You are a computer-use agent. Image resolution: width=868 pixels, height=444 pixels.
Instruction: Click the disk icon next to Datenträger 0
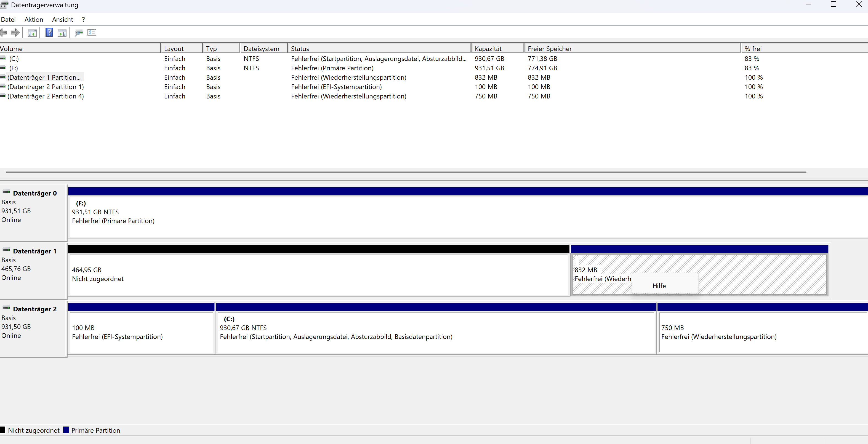point(6,192)
